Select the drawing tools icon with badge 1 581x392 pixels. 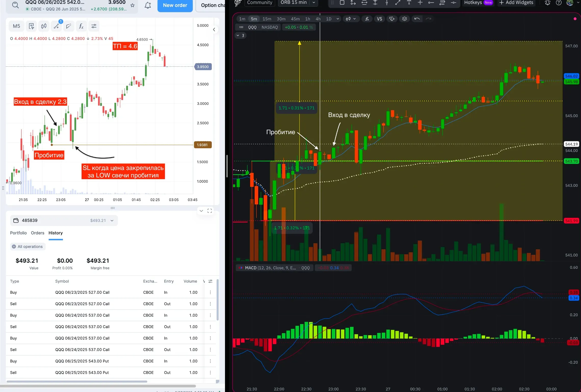(x=57, y=26)
